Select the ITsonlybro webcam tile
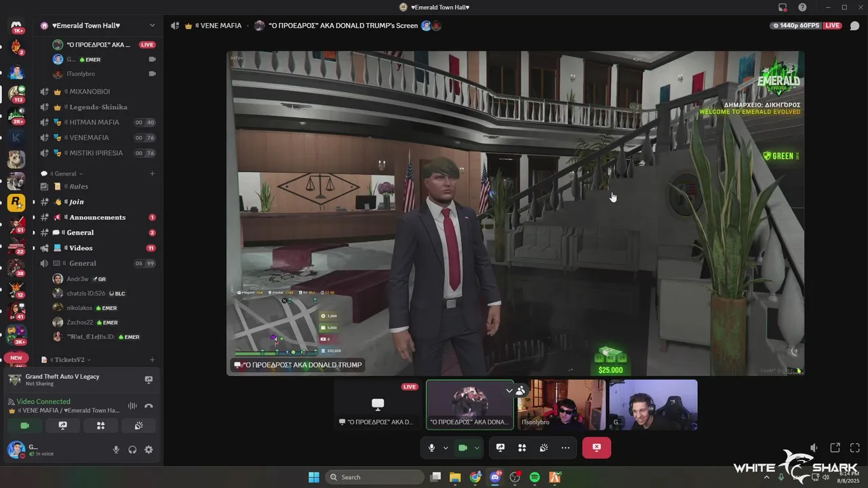The image size is (868, 488). pyautogui.click(x=561, y=405)
